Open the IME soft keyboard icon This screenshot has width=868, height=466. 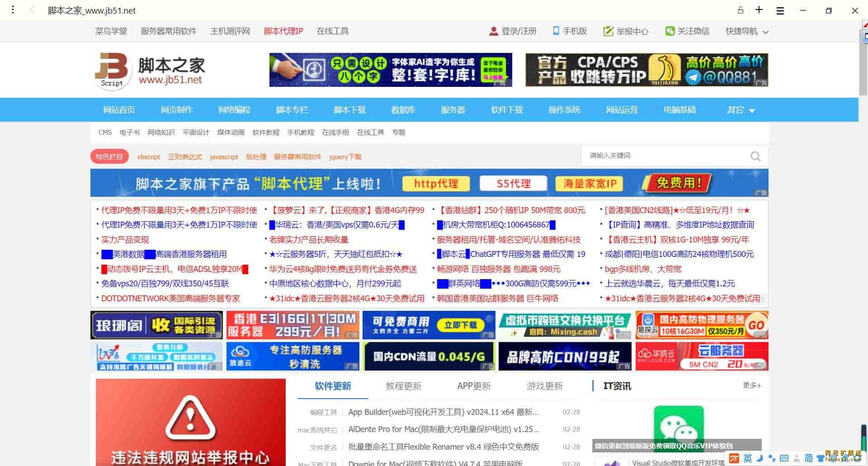784,458
